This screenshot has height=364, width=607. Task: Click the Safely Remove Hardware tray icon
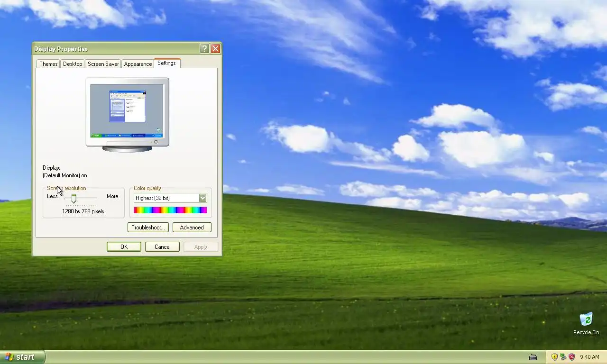point(563,357)
